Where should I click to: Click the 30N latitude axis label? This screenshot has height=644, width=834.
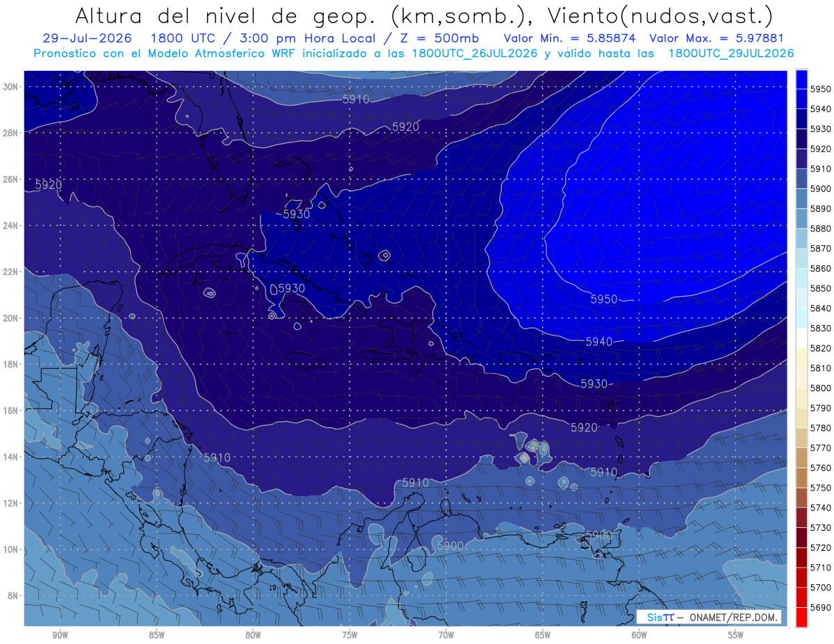[10, 87]
